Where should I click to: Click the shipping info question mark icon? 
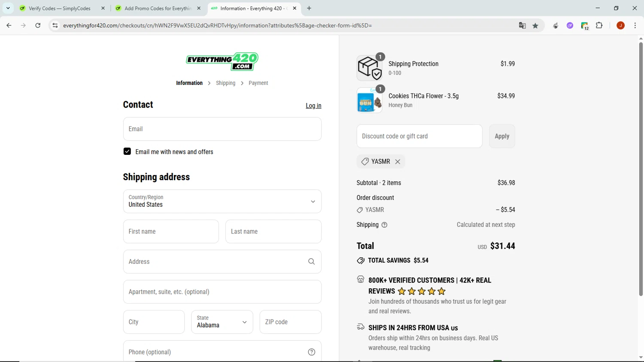[384, 225]
